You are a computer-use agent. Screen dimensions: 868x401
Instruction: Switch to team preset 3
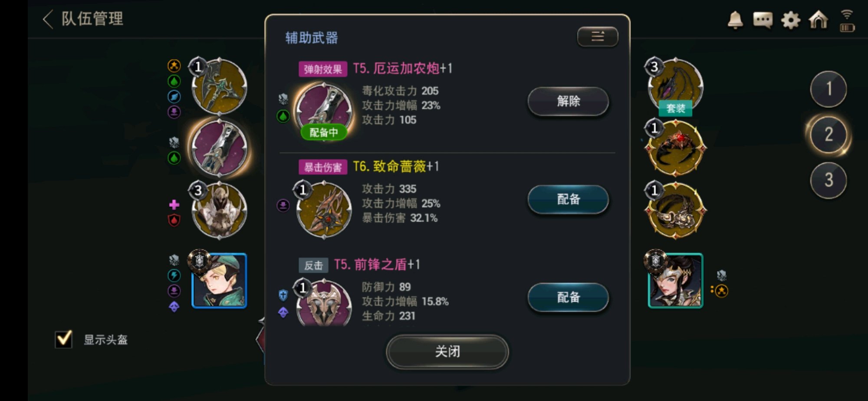point(829,180)
